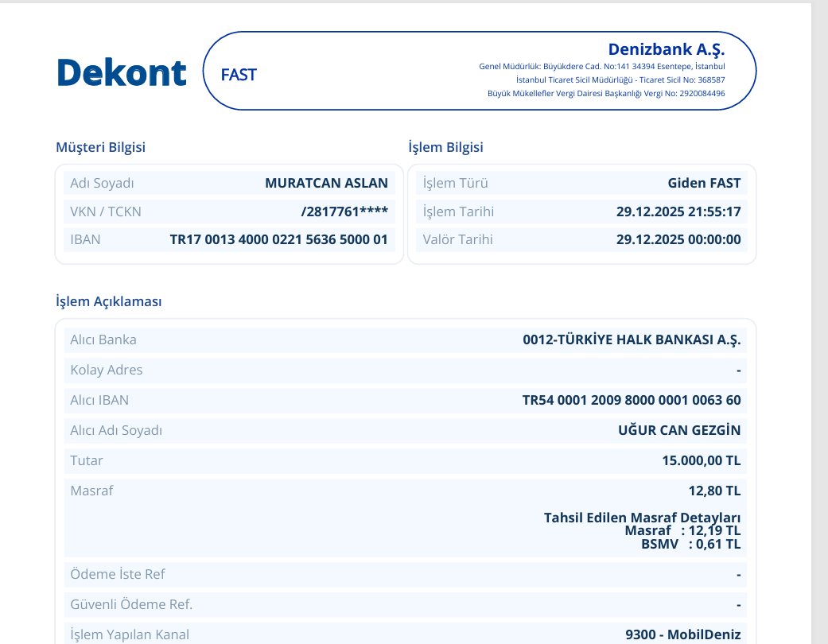
Task: Select customer name MURATCAN ASLAN
Action: (326, 183)
